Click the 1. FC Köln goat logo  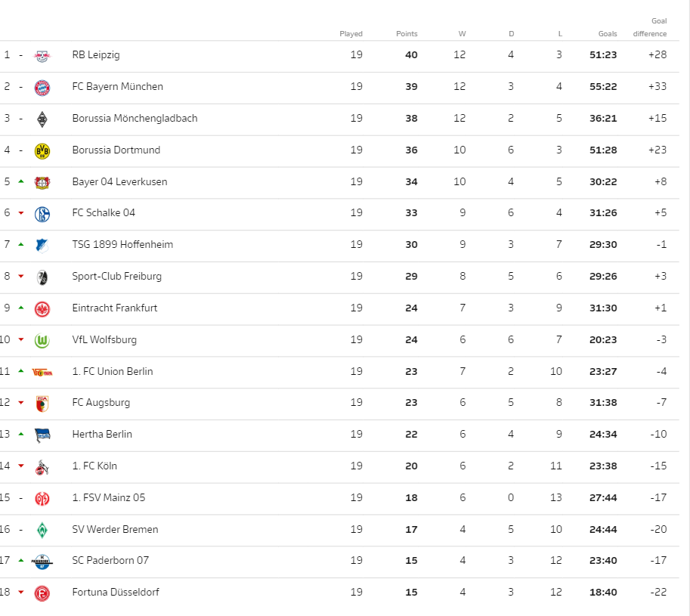click(42, 467)
